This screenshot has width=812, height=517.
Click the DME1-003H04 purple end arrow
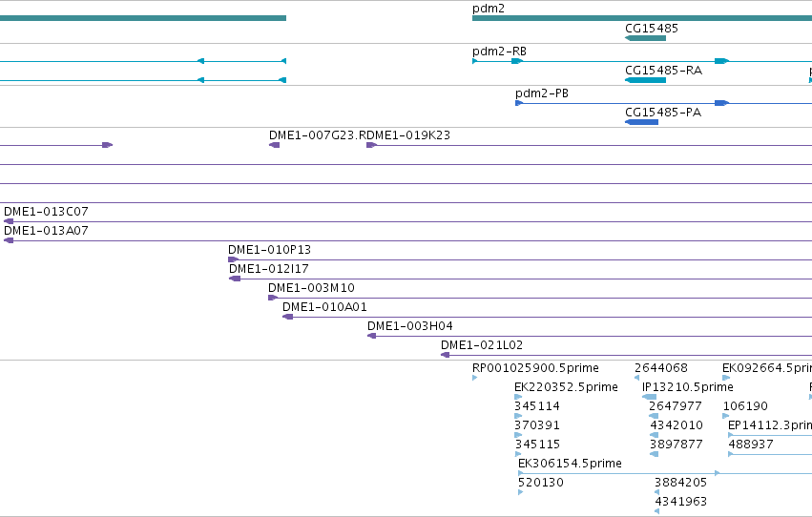pos(372,337)
